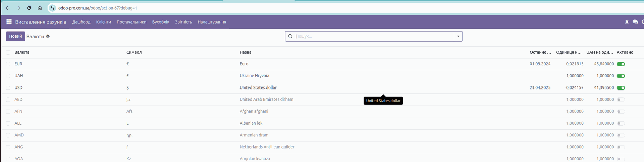Open site info icon in address bar
This screenshot has width=644, height=162.
[x=52, y=8]
